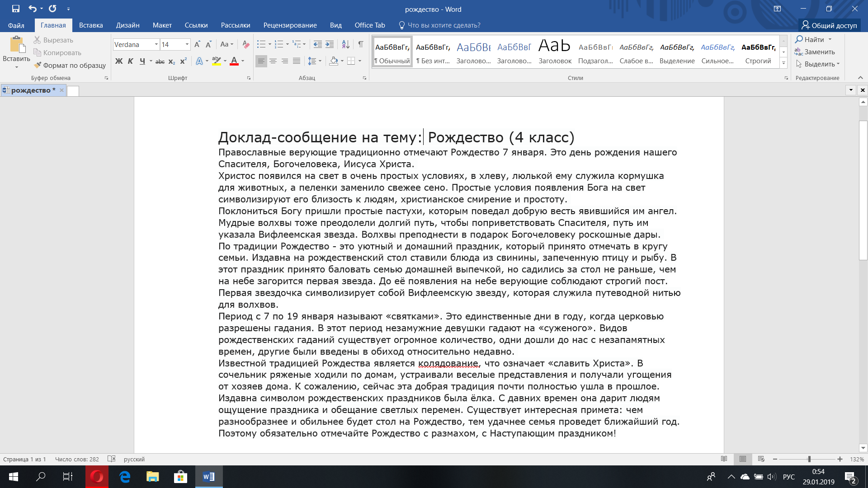Show paragraph marks
Screen dimensions: 868x488
click(360, 45)
